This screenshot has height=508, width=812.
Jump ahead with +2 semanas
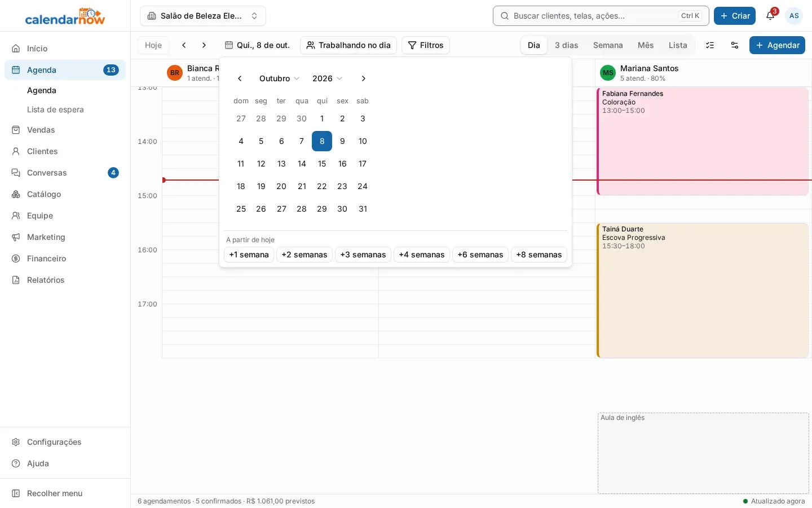pos(304,255)
